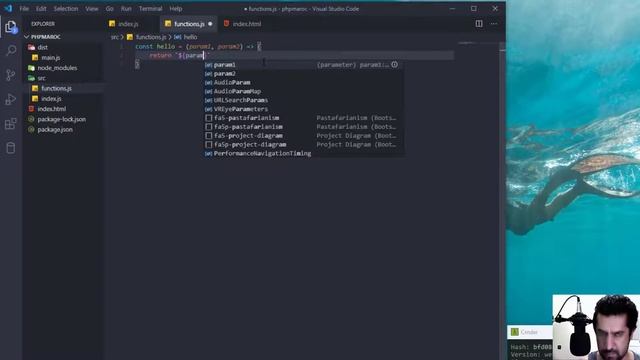
Task: Open Source Control view in activity bar
Action: tap(11, 75)
